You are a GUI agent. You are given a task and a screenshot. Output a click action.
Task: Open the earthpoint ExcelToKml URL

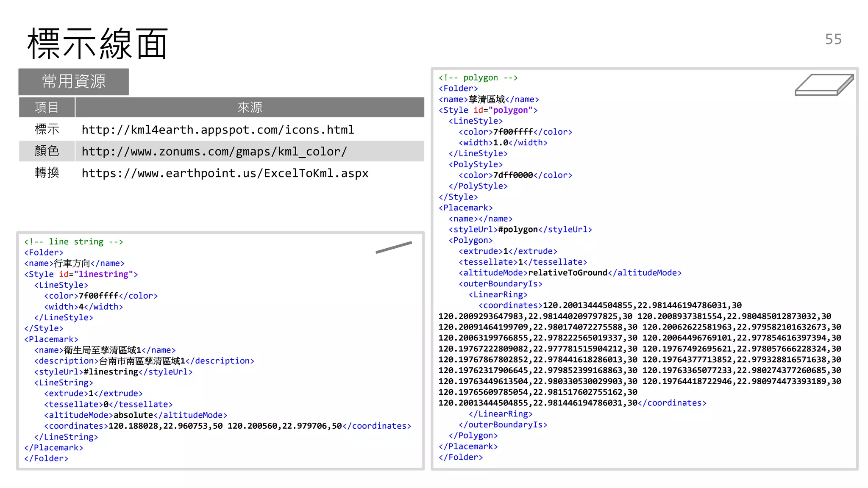point(225,173)
